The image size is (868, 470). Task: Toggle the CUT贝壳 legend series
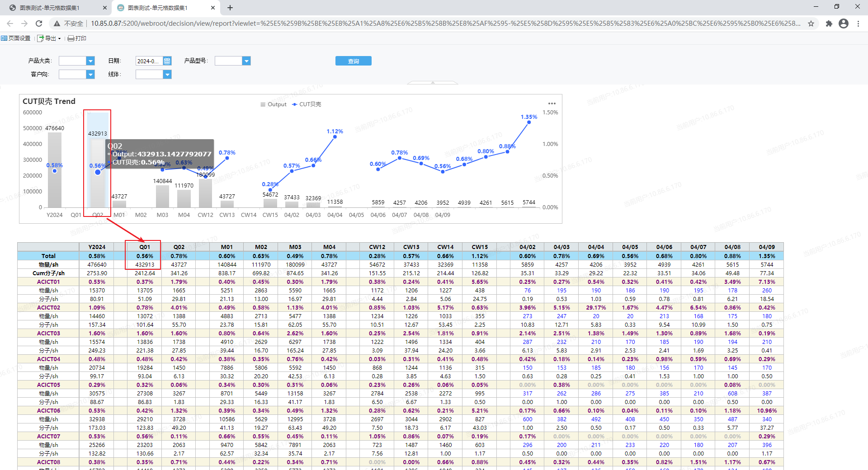(307, 104)
